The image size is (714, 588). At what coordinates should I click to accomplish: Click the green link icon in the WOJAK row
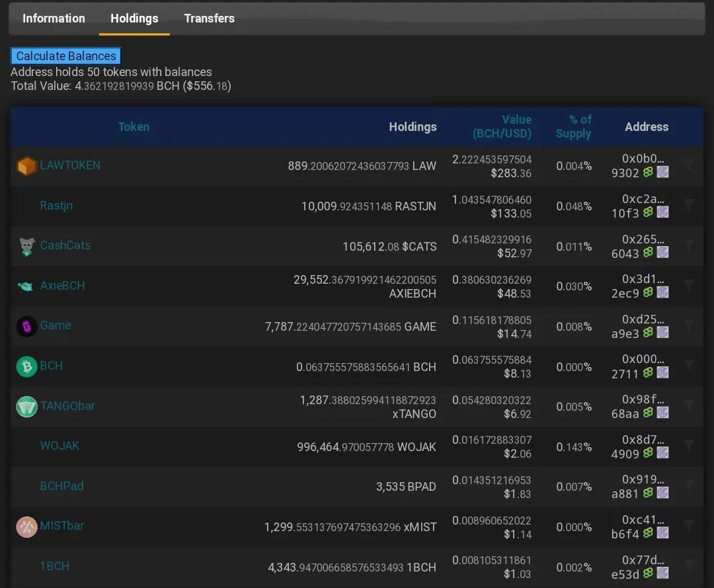click(648, 452)
